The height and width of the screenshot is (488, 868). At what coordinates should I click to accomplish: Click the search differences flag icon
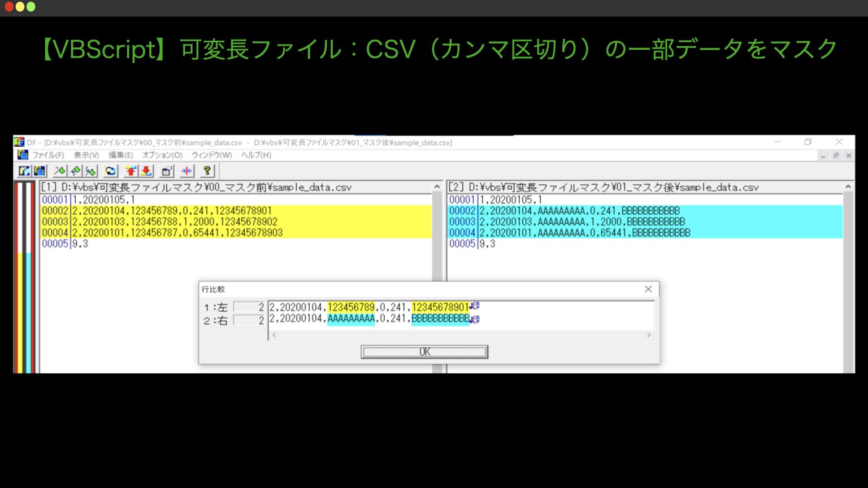59,171
